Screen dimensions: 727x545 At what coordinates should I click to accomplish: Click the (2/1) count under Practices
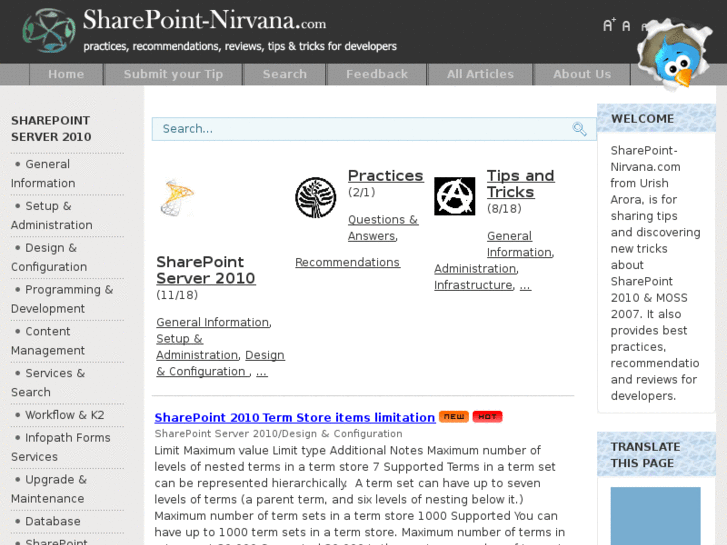pos(362,192)
